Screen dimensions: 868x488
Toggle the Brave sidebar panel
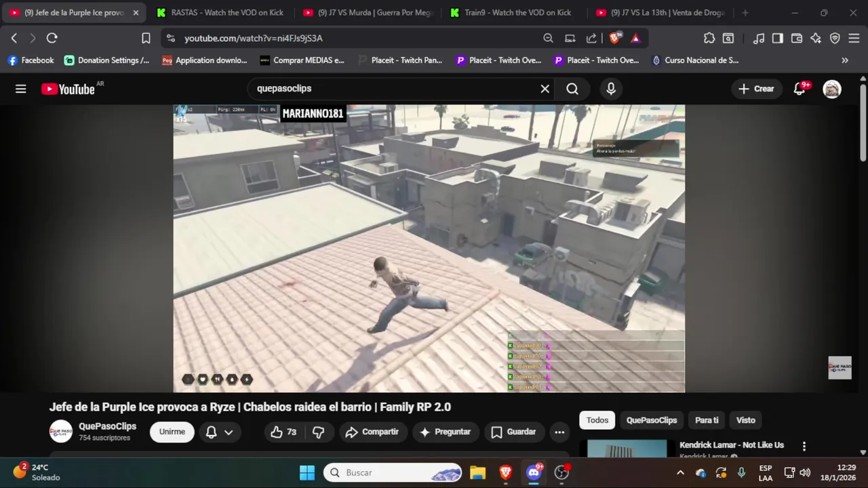(x=778, y=39)
